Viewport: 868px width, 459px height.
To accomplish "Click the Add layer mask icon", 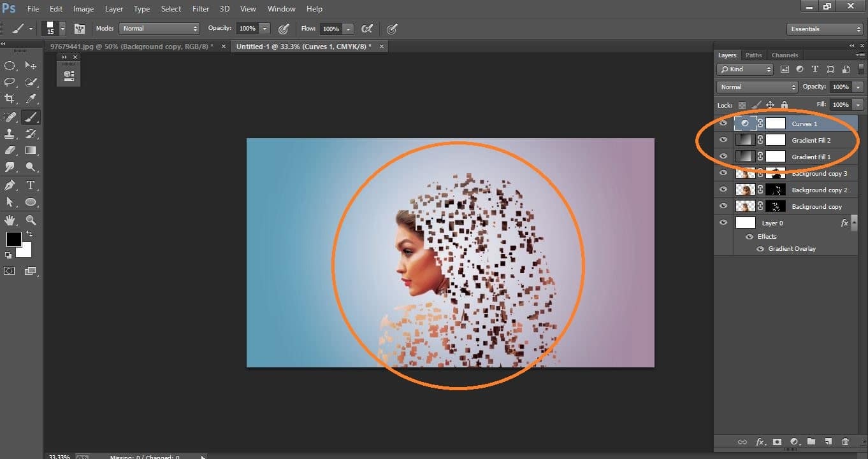I will 777,442.
